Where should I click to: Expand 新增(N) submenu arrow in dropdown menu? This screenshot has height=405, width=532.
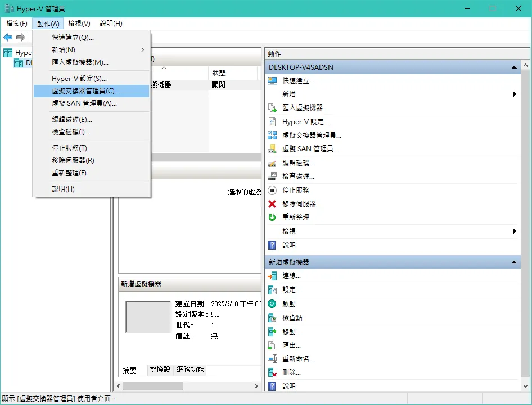[x=142, y=50]
